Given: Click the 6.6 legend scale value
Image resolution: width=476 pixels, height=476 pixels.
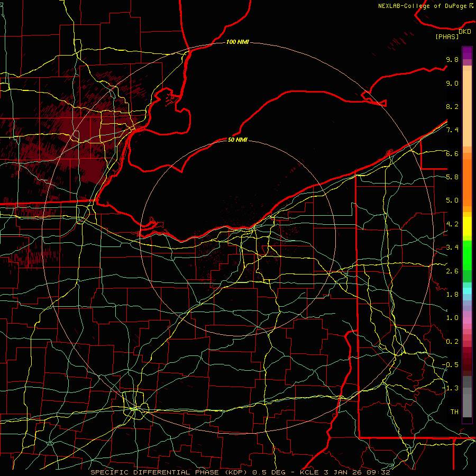Looking at the screenshot, I should [452, 153].
